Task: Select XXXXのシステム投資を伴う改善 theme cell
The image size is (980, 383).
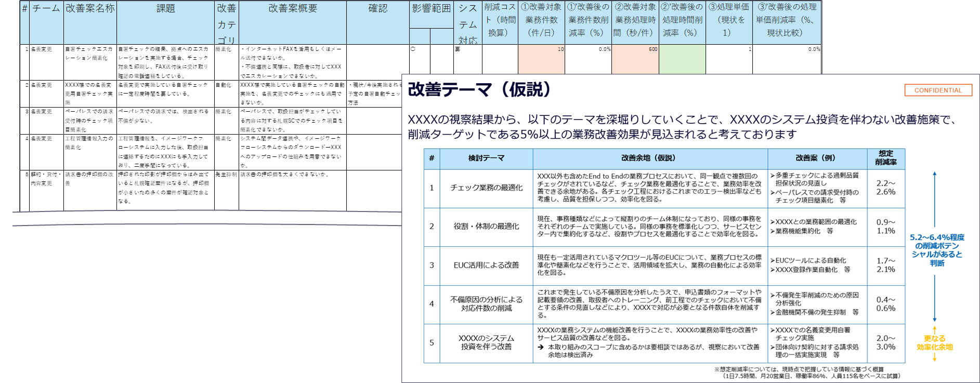Action: [x=486, y=343]
